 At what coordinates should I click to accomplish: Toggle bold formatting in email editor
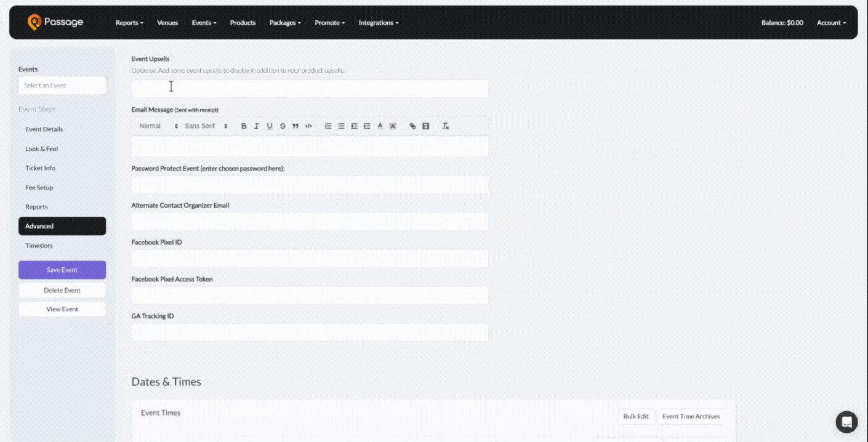point(244,126)
